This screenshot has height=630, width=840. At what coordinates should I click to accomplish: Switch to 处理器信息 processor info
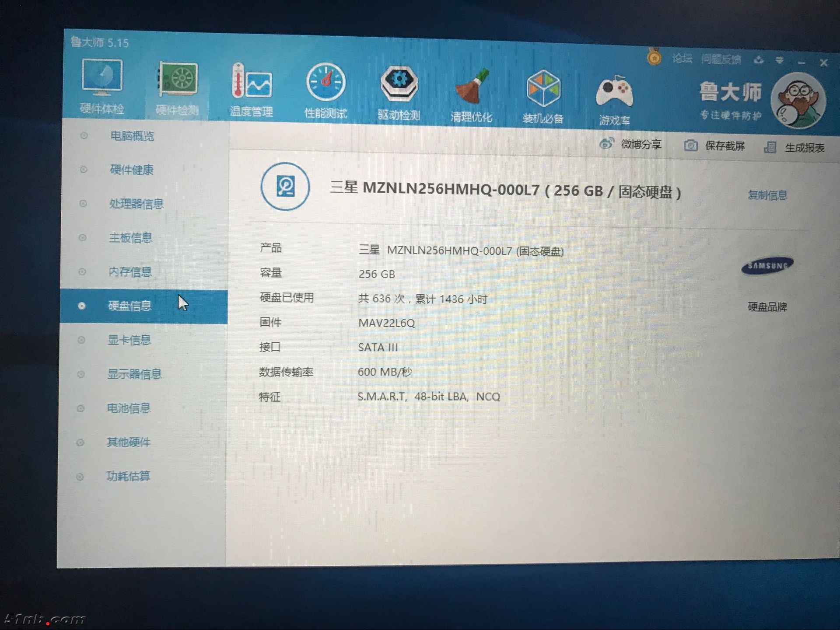point(136,204)
